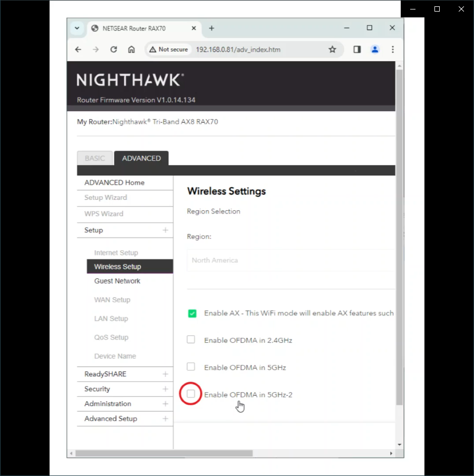Screen dimensions: 474x476
Task: Open the ADVANCED Home link
Action: [114, 182]
